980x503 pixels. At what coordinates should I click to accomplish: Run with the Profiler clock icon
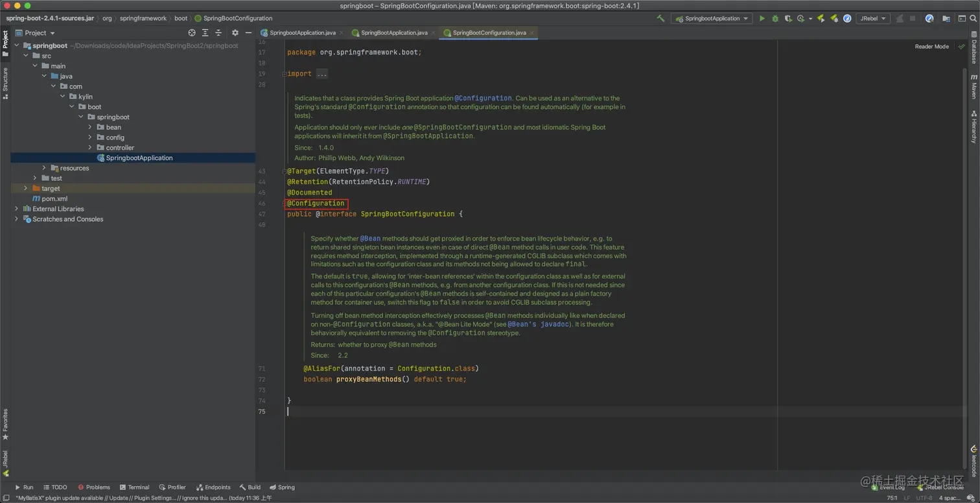pos(801,18)
